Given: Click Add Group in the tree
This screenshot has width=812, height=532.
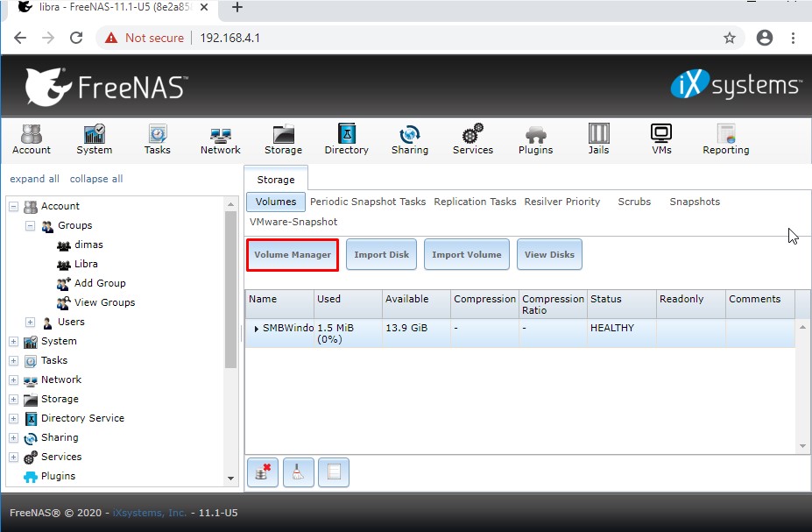Looking at the screenshot, I should pyautogui.click(x=100, y=283).
